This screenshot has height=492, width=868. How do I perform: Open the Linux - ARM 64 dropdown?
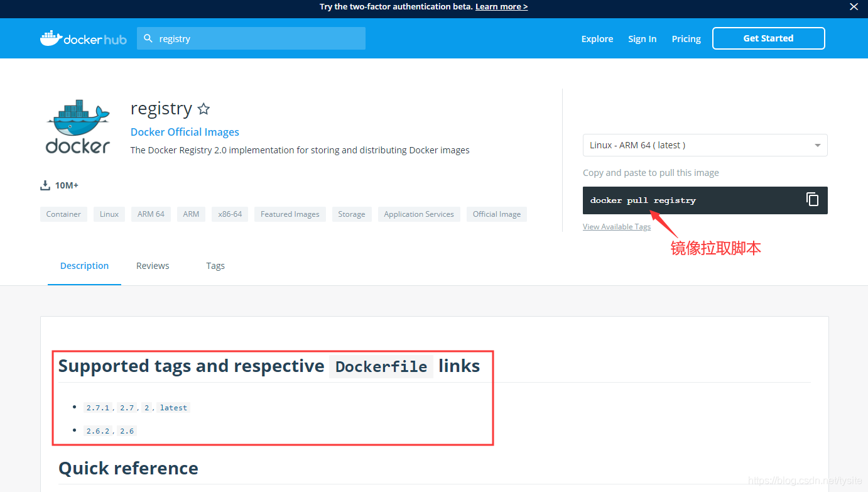click(x=705, y=145)
